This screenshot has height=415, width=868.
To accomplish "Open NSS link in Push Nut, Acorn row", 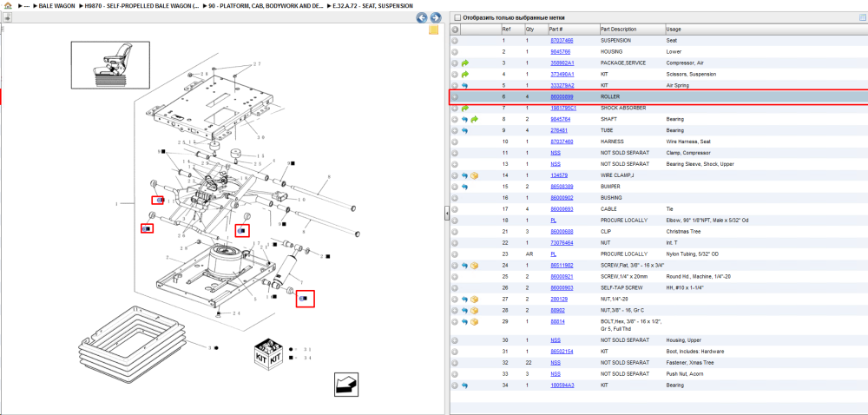I will click(x=556, y=374).
